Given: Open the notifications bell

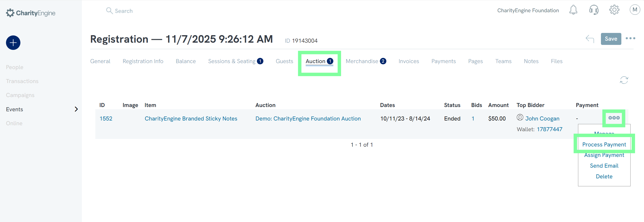Looking at the screenshot, I should [573, 10].
